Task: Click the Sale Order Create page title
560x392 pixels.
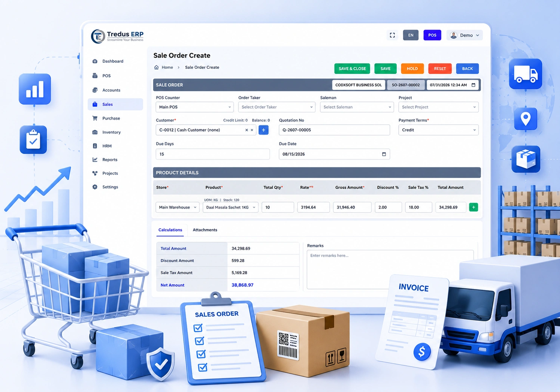Action: click(x=182, y=55)
